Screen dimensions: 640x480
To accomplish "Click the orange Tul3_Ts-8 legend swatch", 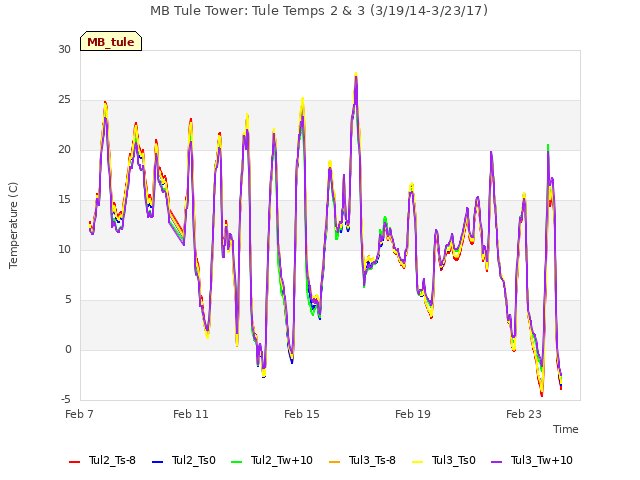I will [334, 462].
